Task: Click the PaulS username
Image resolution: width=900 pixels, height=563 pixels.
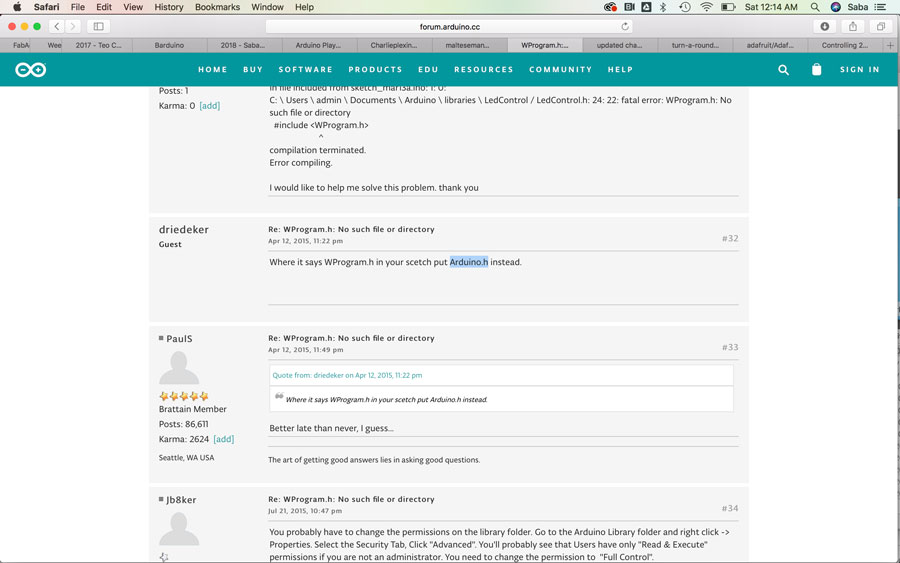Action: (x=179, y=339)
